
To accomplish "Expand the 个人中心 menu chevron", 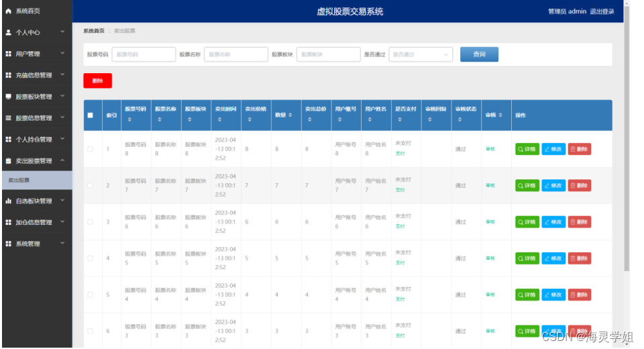I will tap(62, 32).
